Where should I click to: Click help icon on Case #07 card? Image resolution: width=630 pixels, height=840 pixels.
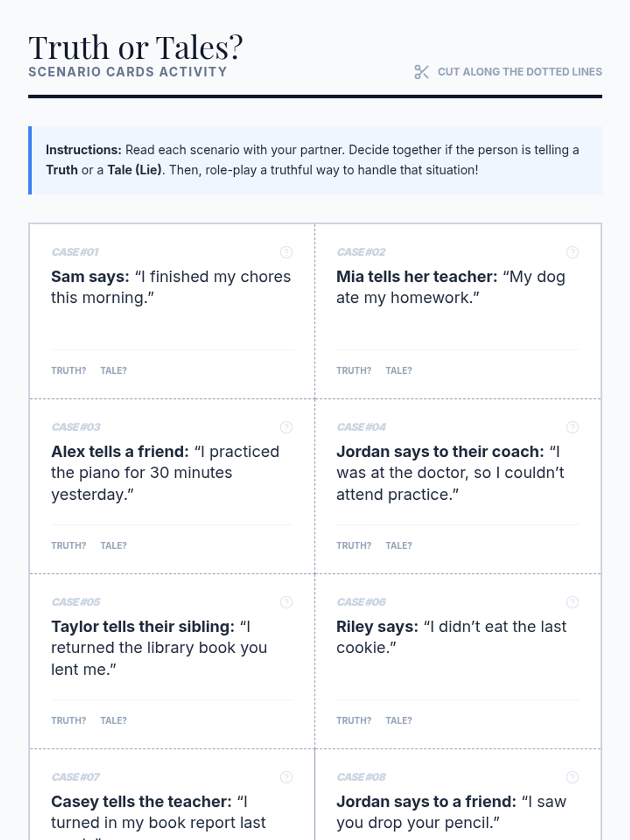[x=286, y=777]
